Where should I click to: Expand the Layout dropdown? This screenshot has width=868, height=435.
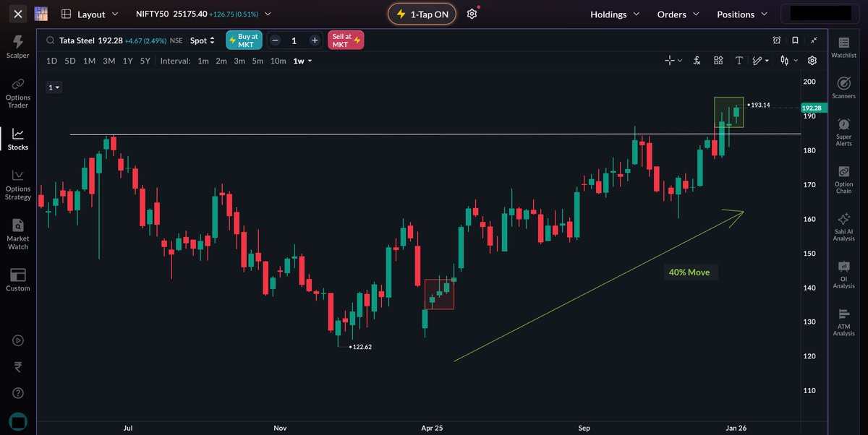pyautogui.click(x=90, y=14)
